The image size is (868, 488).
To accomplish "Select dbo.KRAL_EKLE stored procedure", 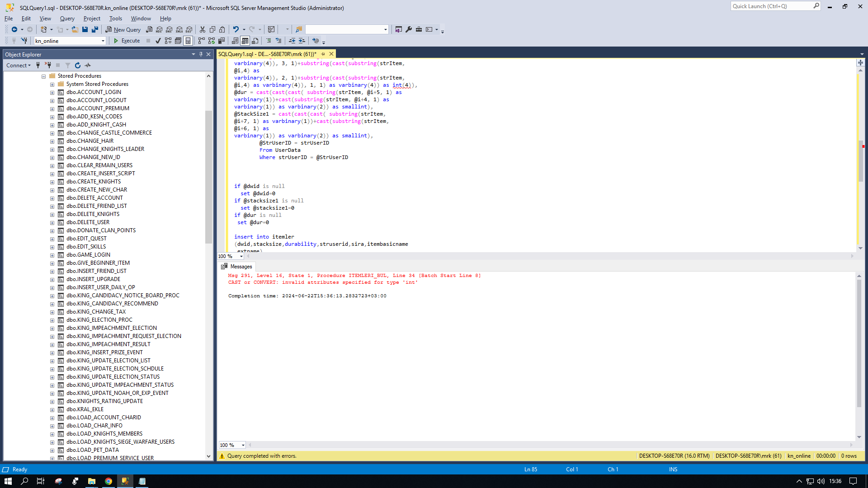I will (x=85, y=409).
